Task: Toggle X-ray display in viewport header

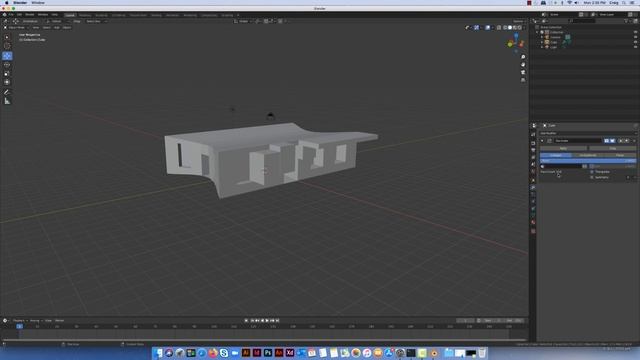Action: click(499, 27)
